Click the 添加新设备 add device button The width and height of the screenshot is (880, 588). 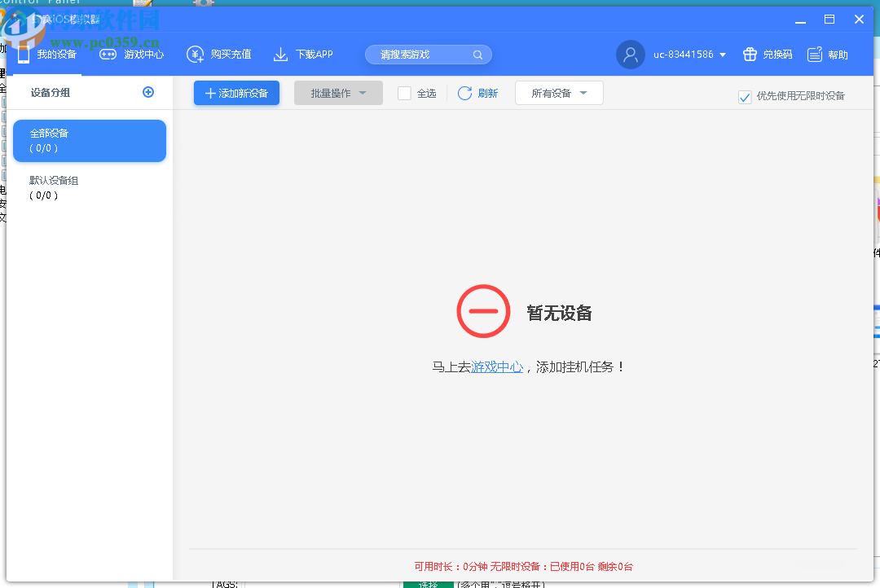[x=236, y=92]
